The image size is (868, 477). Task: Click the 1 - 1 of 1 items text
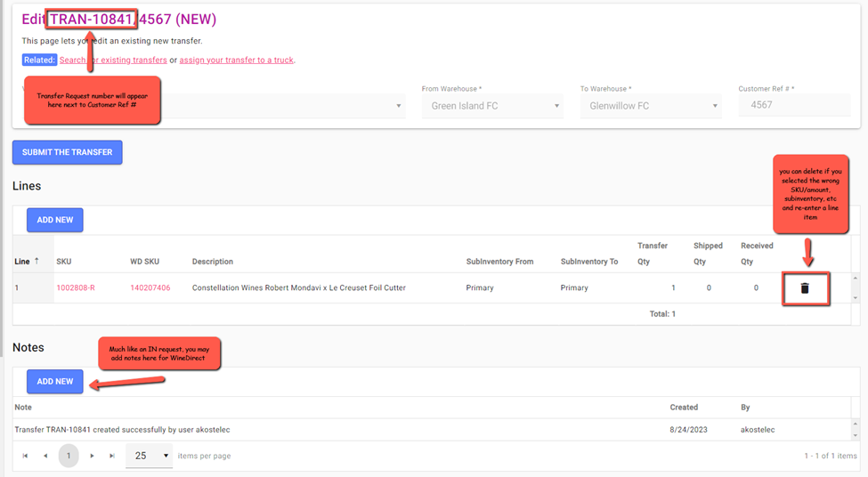click(x=831, y=456)
